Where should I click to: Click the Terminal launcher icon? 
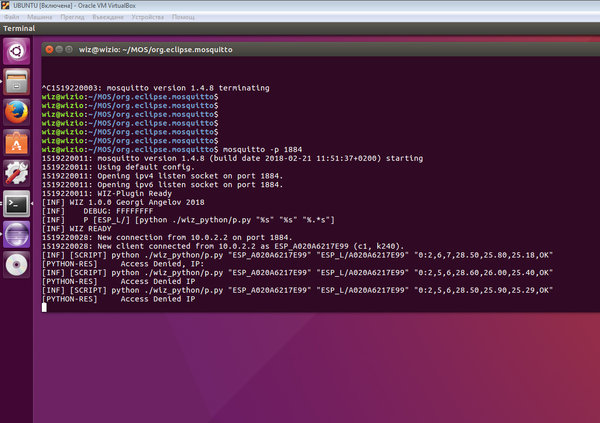[x=16, y=204]
